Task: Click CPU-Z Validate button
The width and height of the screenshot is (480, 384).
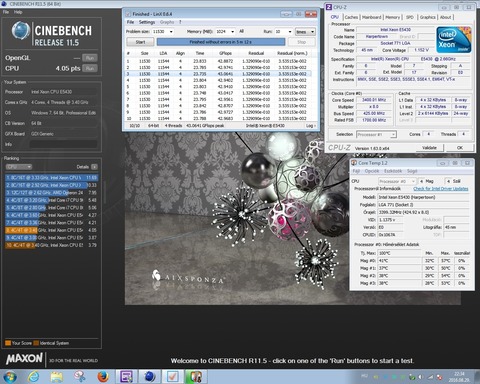Action: (429, 147)
